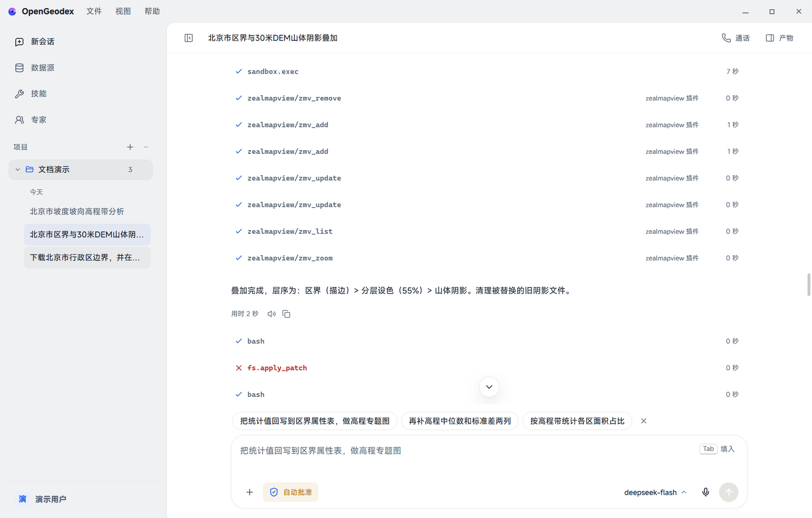Click the checkmark beside zmv_zoom
The height and width of the screenshot is (518, 812).
coord(239,258)
